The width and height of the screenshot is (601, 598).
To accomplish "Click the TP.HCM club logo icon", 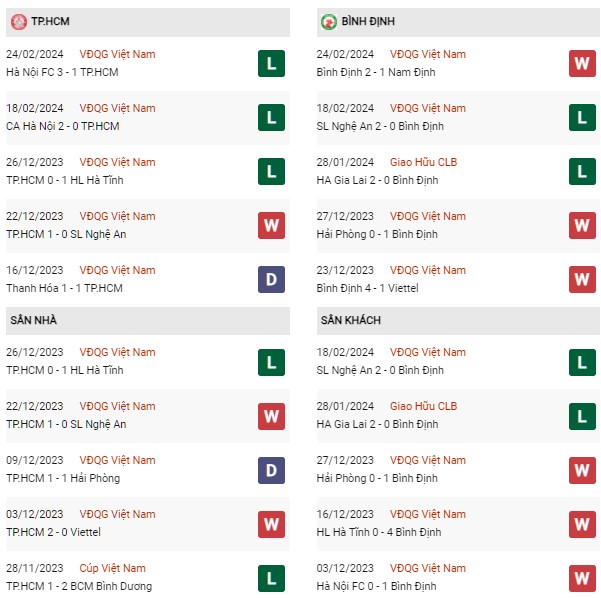I will (18, 21).
